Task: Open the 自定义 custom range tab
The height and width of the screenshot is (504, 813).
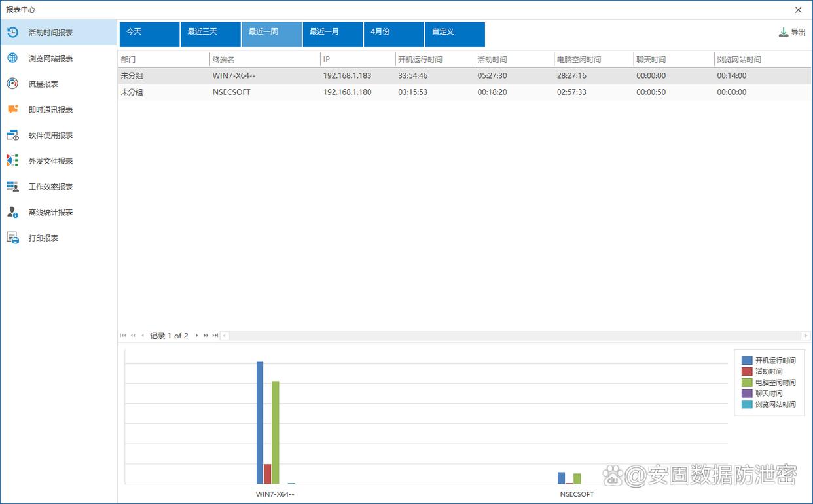Action: click(x=454, y=34)
